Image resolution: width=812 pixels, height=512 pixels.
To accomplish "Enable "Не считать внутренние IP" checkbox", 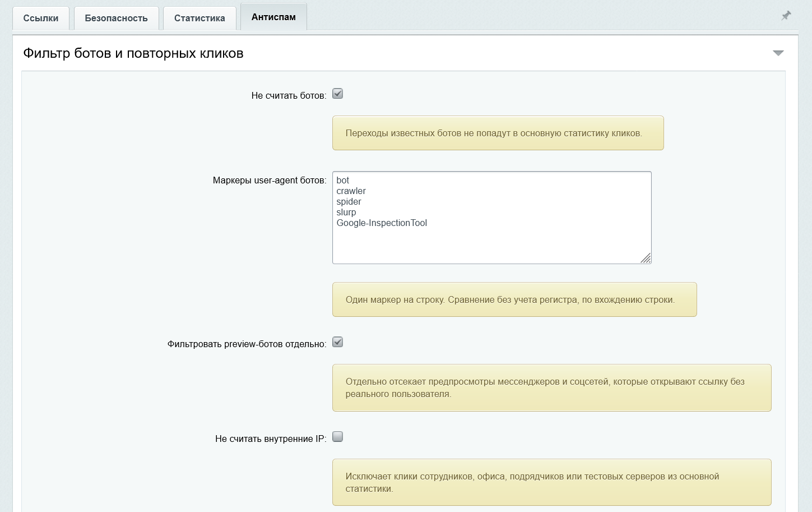I will coord(337,437).
